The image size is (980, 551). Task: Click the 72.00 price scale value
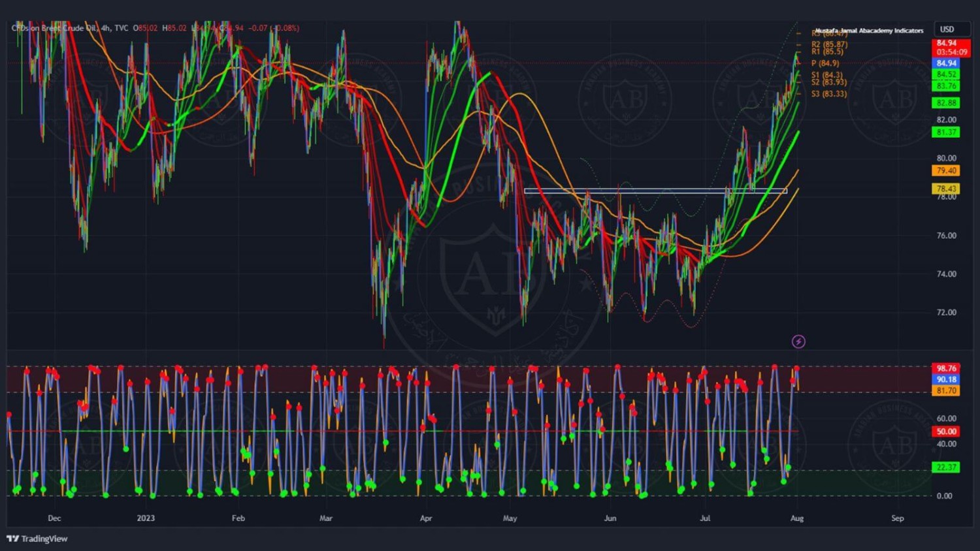(947, 313)
